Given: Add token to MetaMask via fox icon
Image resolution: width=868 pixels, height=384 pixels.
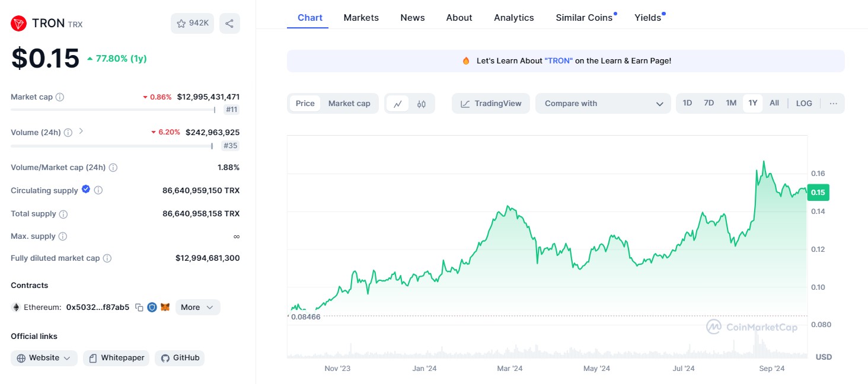Looking at the screenshot, I should 167,308.
